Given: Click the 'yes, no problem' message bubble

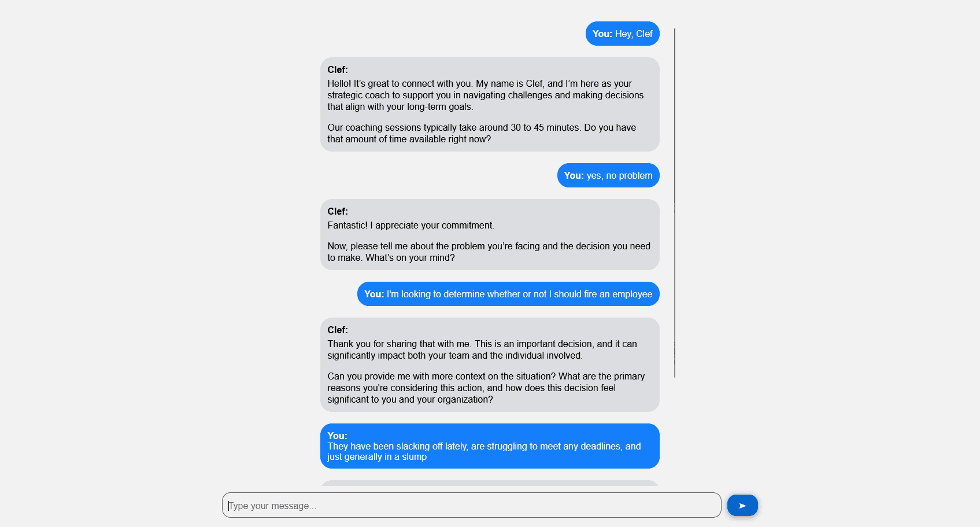Looking at the screenshot, I should point(608,175).
